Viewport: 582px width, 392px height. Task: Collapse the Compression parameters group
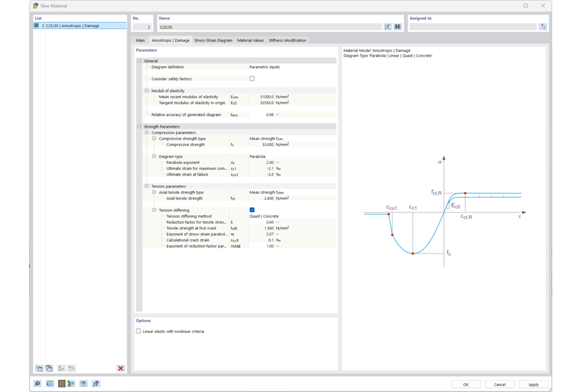pos(147,133)
